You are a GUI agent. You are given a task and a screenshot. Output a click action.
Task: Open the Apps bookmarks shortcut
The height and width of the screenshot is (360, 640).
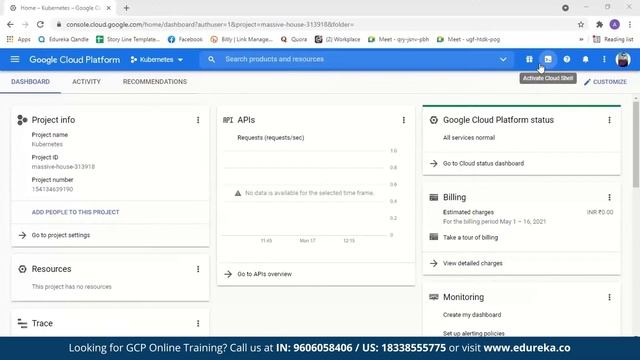(x=19, y=39)
